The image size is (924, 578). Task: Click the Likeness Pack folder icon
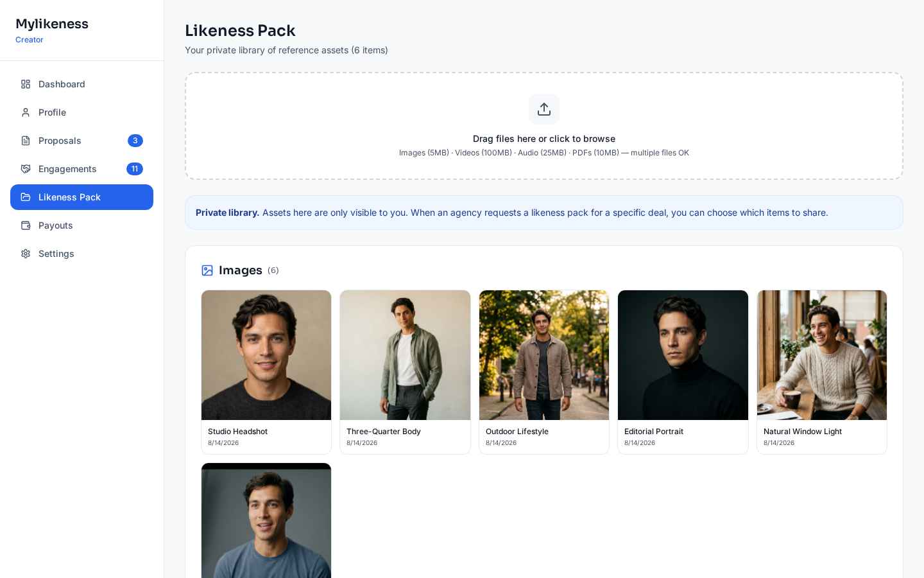coord(26,197)
